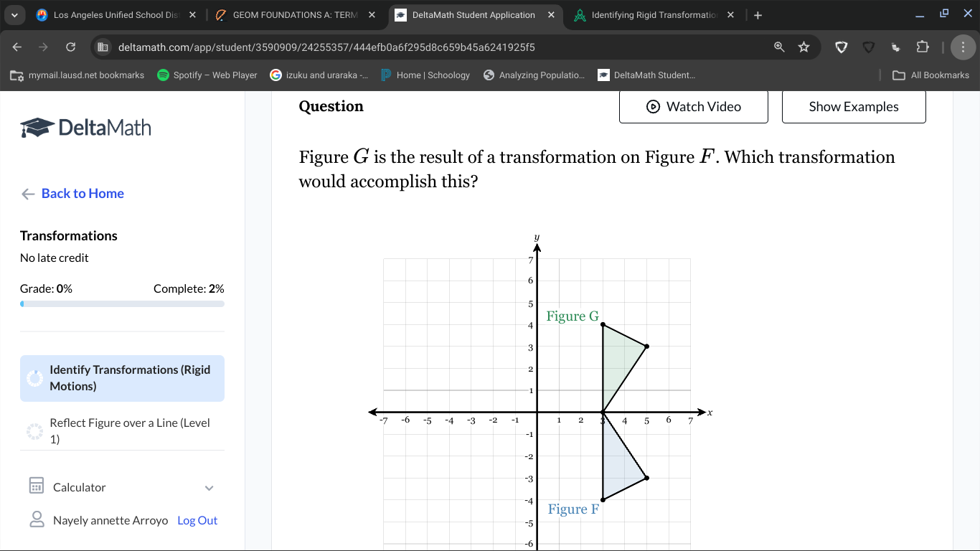Click the user profile icon next to Nayely
The height and width of the screenshot is (551, 980).
(37, 519)
